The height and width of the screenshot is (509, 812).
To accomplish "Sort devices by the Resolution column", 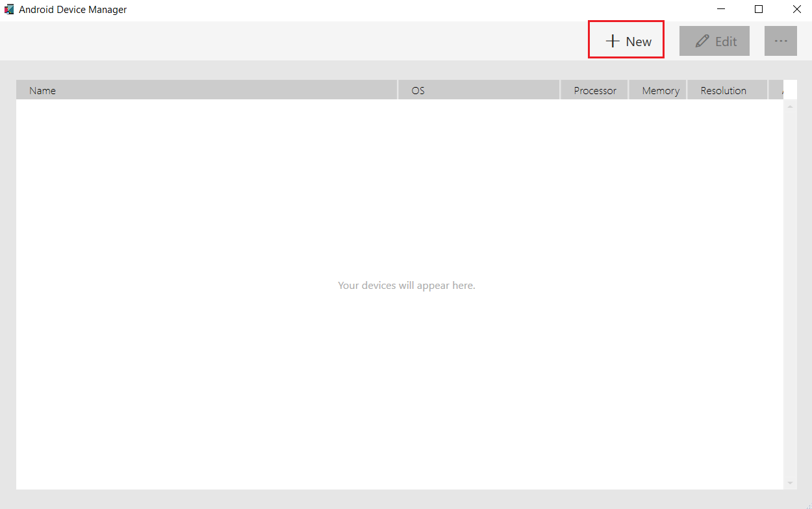I will point(723,90).
